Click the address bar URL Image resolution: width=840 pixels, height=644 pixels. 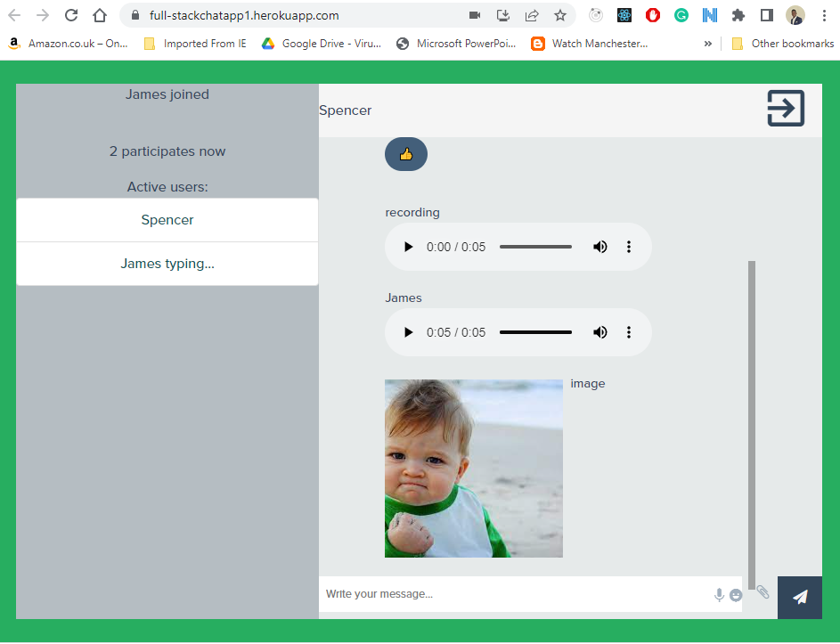pyautogui.click(x=244, y=15)
